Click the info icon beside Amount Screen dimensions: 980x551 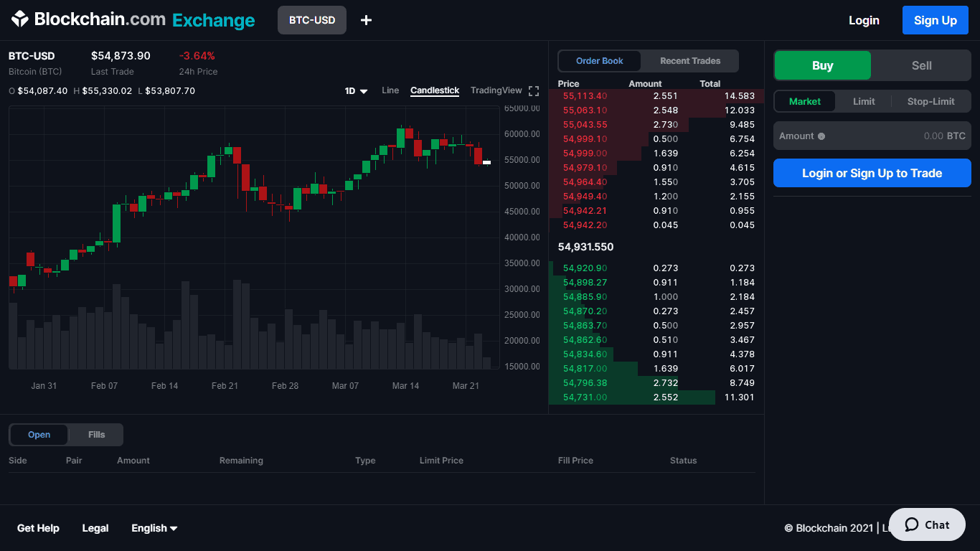coord(820,136)
